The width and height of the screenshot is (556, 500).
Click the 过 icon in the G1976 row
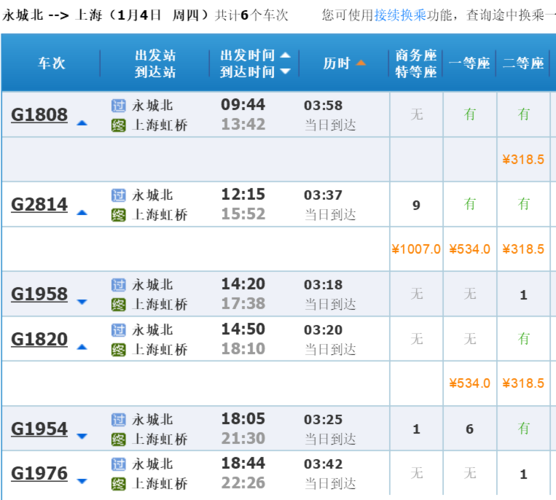(x=118, y=464)
